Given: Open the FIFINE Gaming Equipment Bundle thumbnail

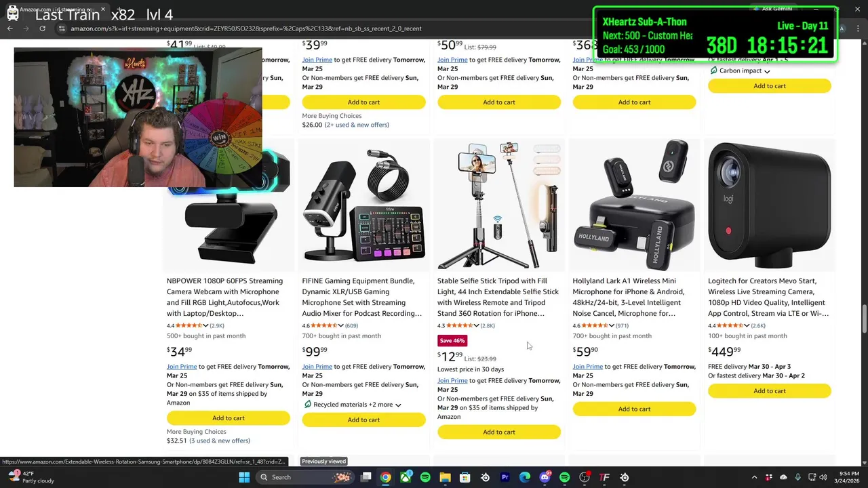Looking at the screenshot, I should click(x=363, y=205).
